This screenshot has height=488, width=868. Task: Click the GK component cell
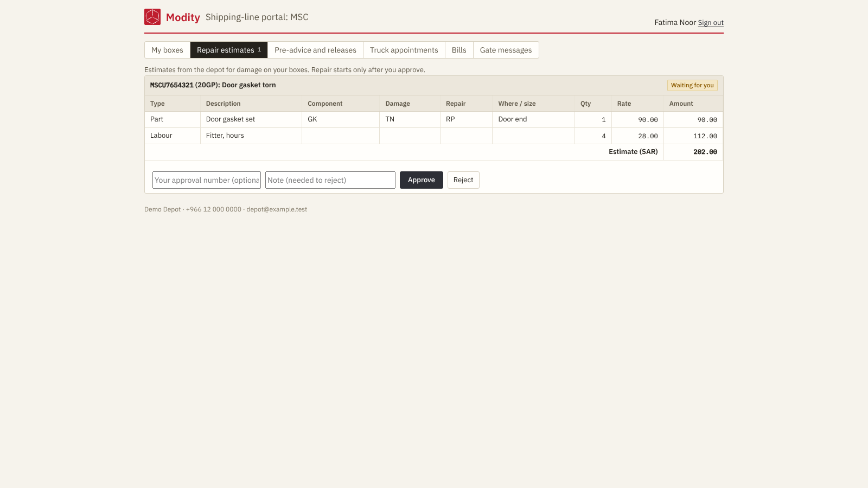tap(341, 119)
